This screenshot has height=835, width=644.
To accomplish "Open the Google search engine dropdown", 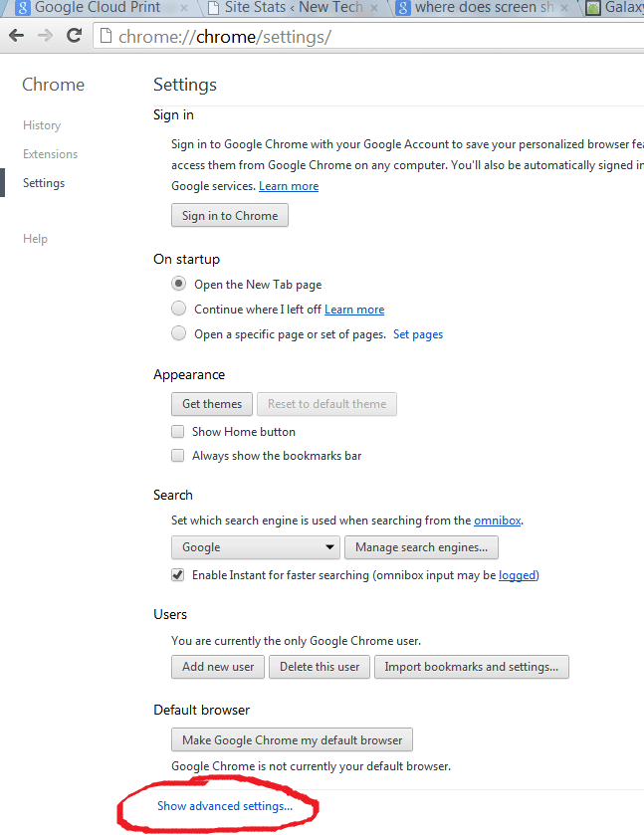I will pyautogui.click(x=256, y=547).
